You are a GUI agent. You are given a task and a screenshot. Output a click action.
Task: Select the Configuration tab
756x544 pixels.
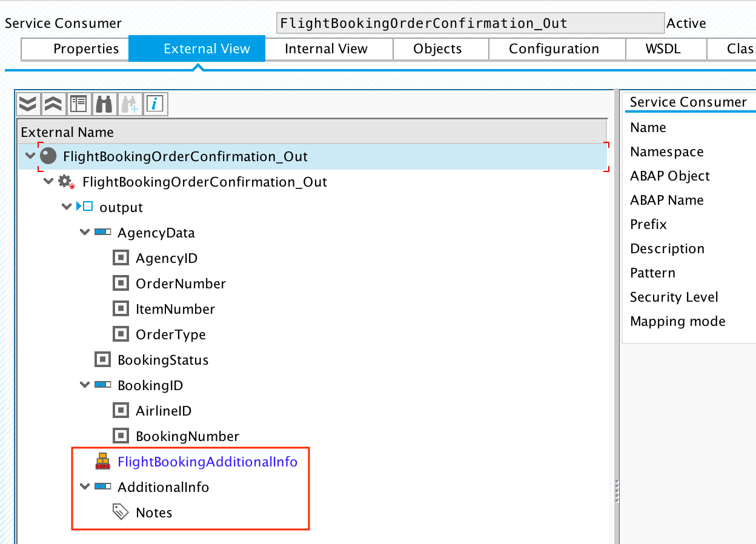[x=556, y=48]
